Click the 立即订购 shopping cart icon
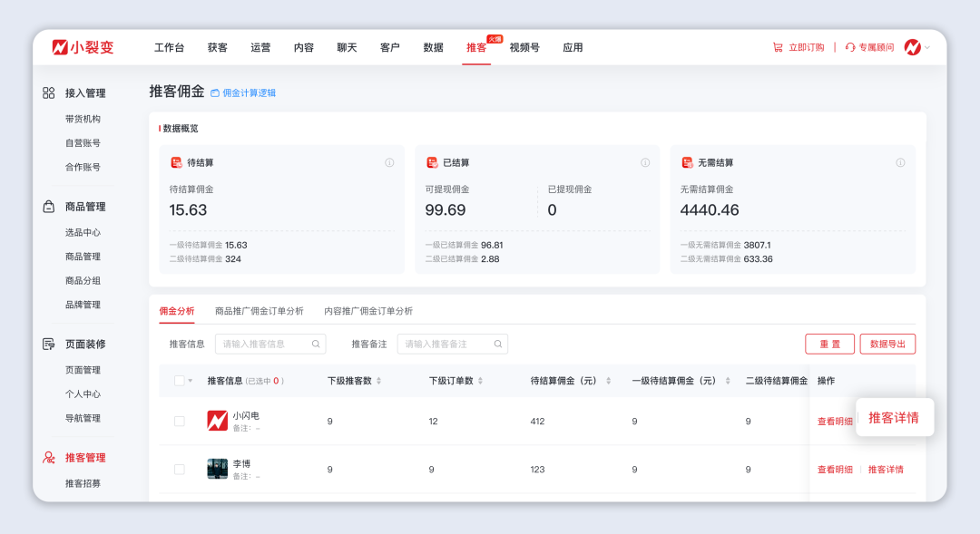980x534 pixels. [777, 47]
